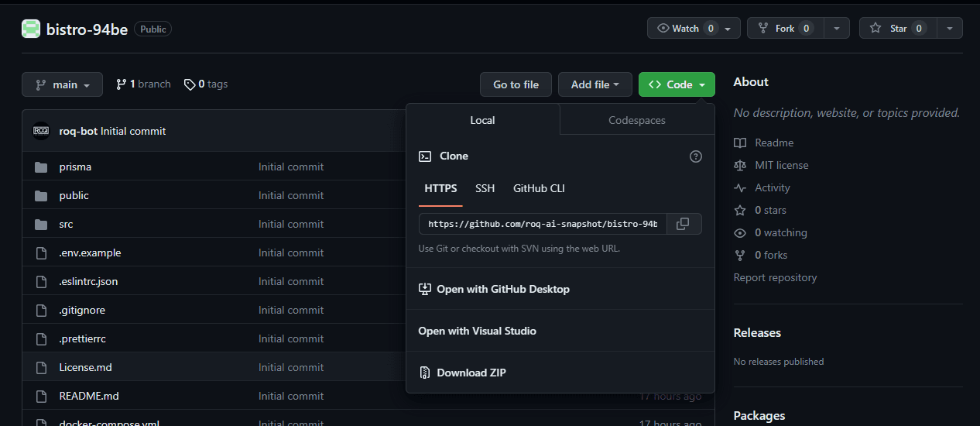Image resolution: width=980 pixels, height=426 pixels.
Task: Open the Readme link in About
Action: tap(774, 143)
